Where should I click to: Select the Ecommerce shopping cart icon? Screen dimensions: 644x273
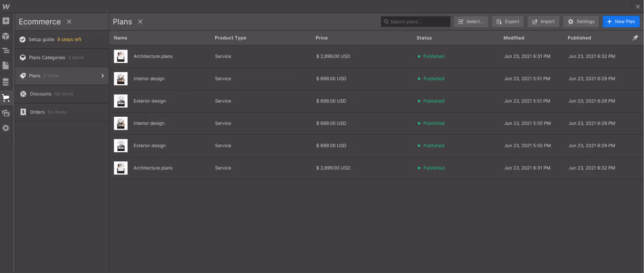(6, 97)
